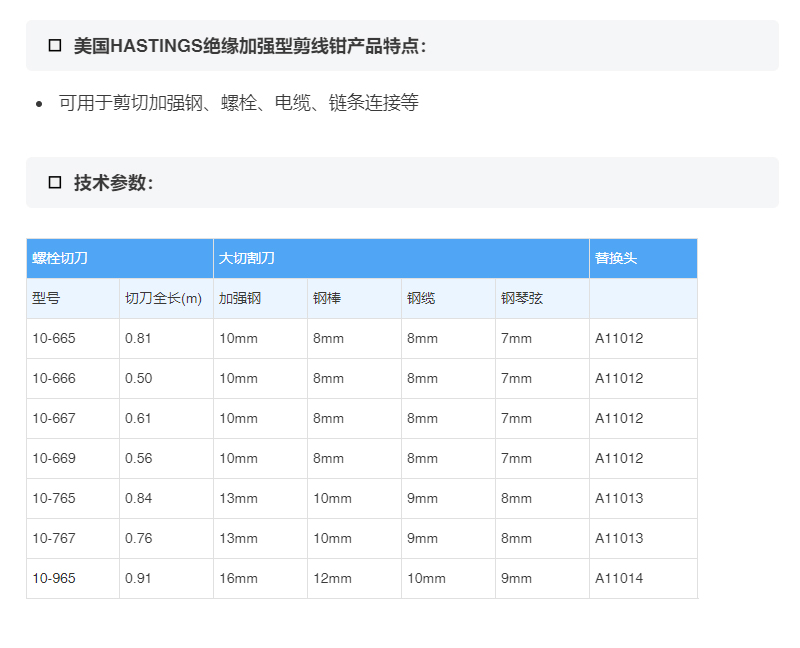This screenshot has height=648, width=800.
Task: Select 9mm 钢缆 in the 10-765 row
Action: [422, 498]
